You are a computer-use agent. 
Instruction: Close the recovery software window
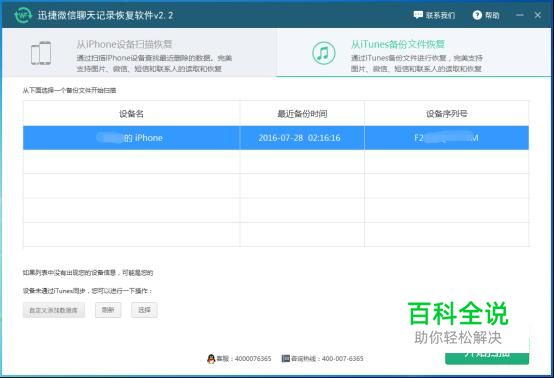(537, 15)
